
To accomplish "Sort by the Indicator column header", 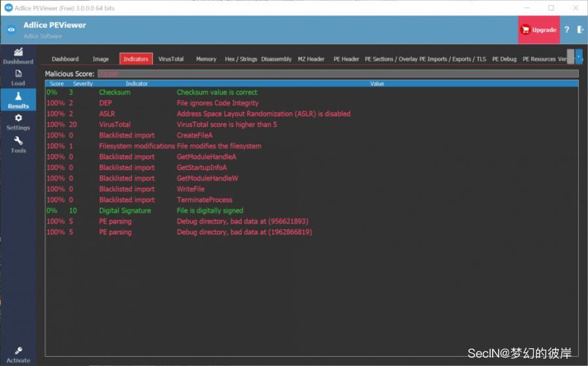I will 137,84.
